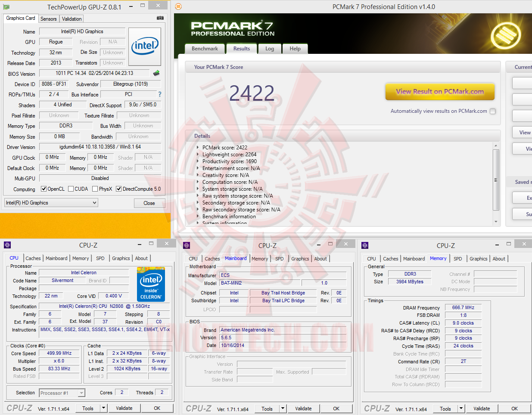This screenshot has width=532, height=415.
Task: Toggle the PhysX checkbox in GPU-Z
Action: (95, 189)
